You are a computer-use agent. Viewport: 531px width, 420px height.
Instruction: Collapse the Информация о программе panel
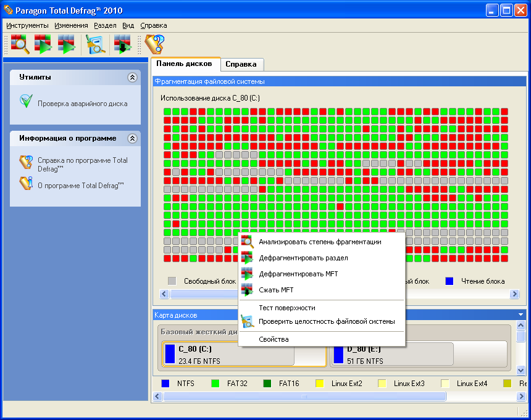point(132,139)
